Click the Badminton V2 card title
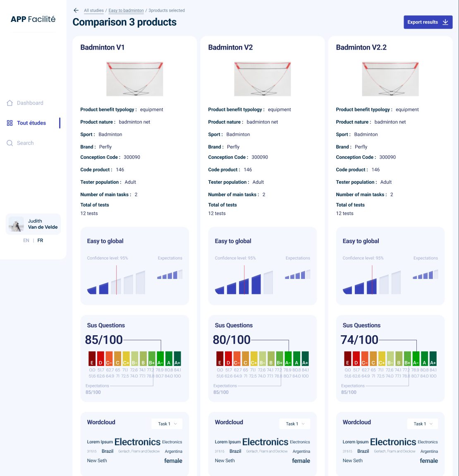Image resolution: width=459 pixels, height=476 pixels. pos(231,47)
